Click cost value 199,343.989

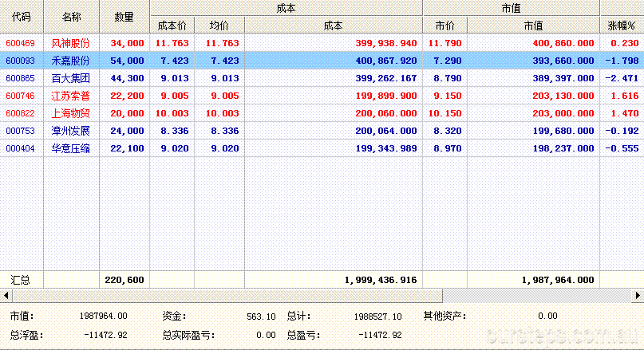386,148
